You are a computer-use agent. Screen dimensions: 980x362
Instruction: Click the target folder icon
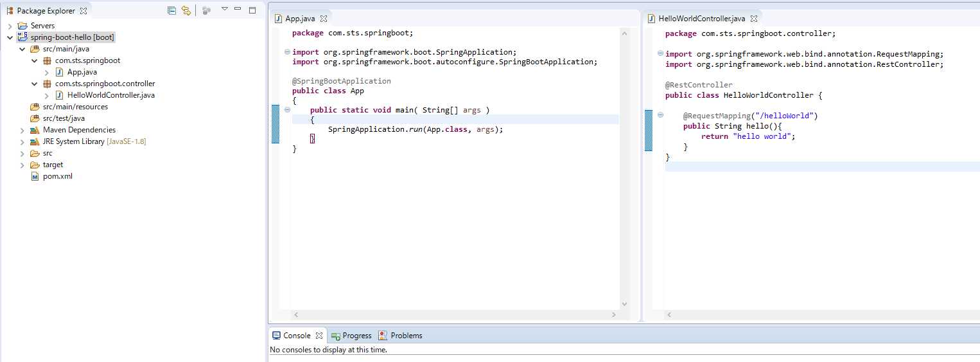point(35,165)
